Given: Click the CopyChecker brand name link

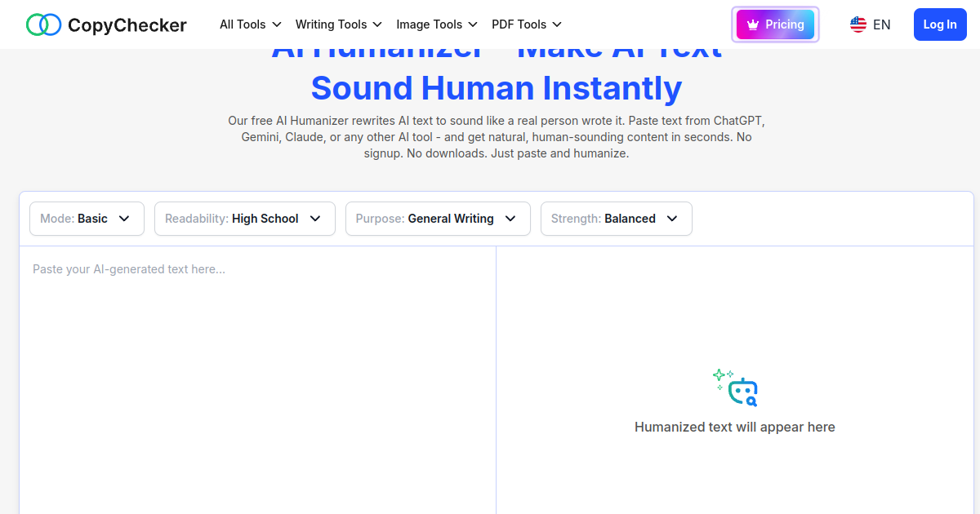Looking at the screenshot, I should coord(127,25).
